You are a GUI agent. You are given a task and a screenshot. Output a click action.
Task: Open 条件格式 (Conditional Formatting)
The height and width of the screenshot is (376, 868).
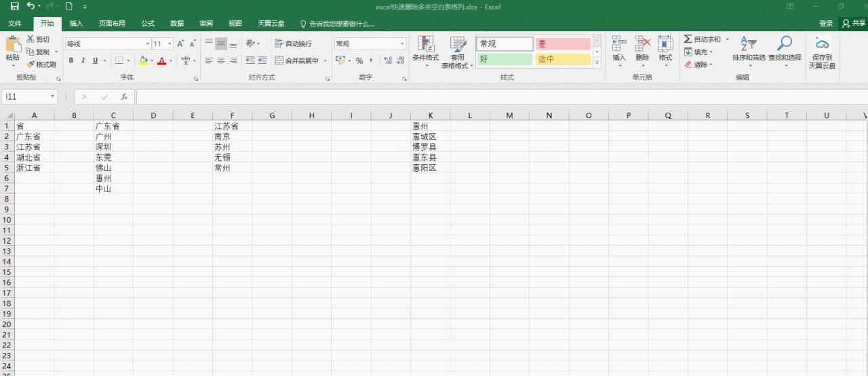pos(426,52)
